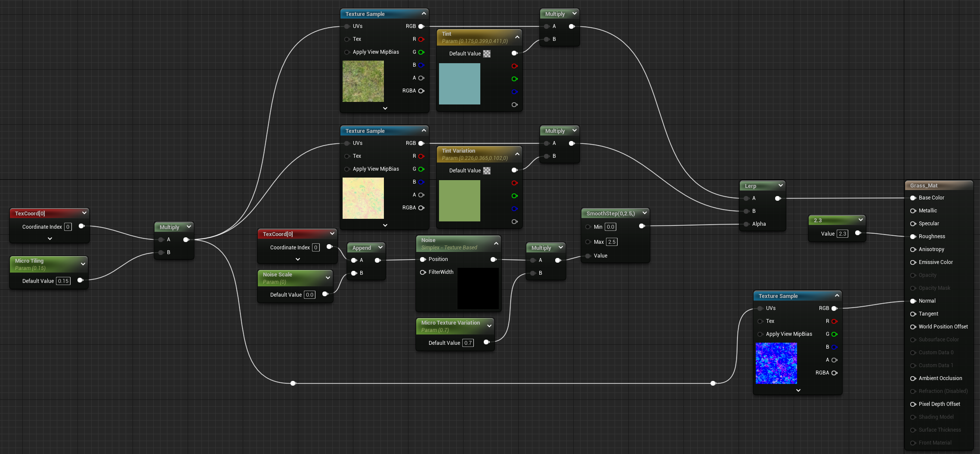Select the Micro Texture Variation node header
980x454 pixels.
455,326
